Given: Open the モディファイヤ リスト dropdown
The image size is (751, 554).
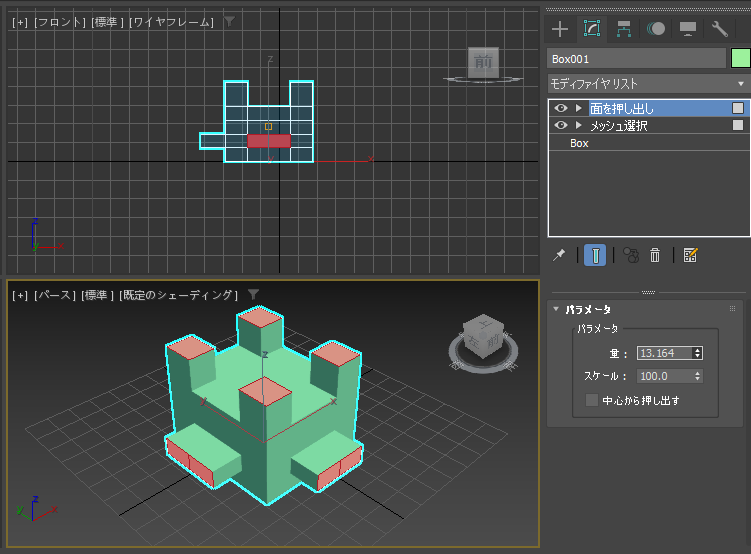Looking at the screenshot, I should tap(649, 84).
